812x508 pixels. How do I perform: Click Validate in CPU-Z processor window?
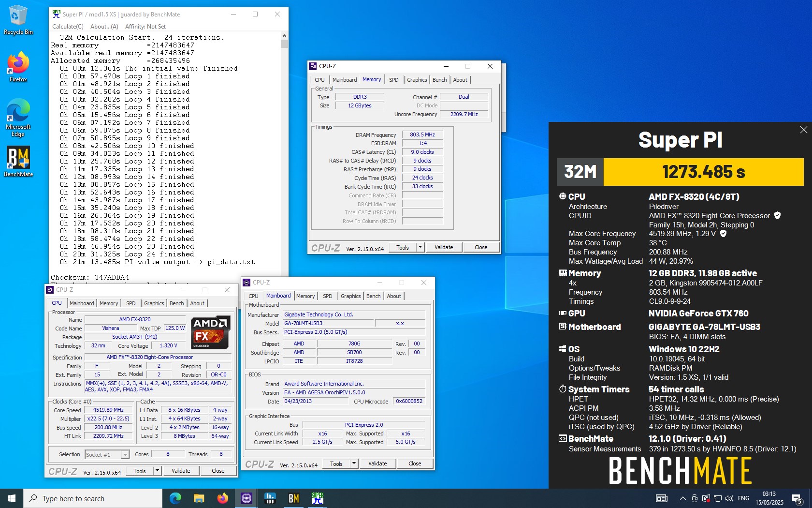181,471
